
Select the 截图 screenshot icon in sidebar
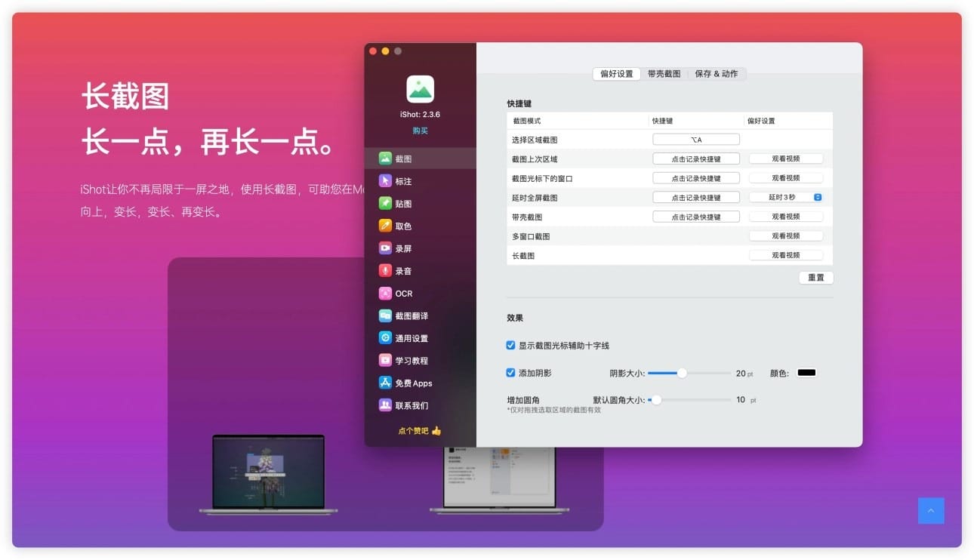[x=385, y=158]
